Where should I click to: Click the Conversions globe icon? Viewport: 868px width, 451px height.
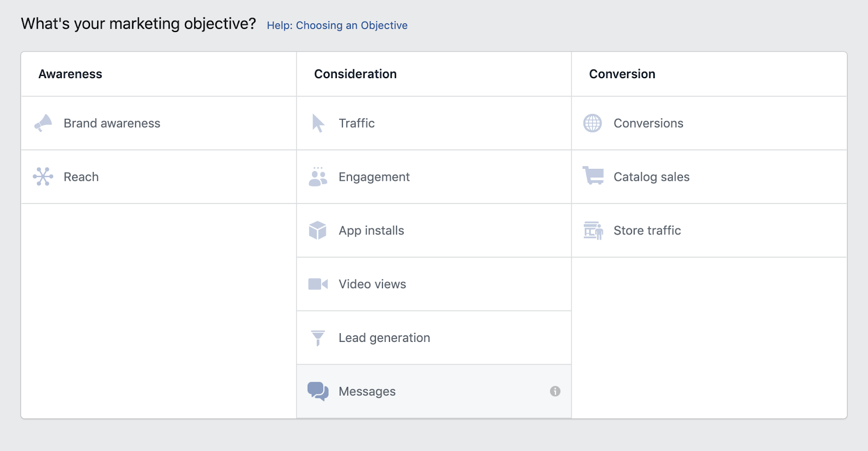click(592, 123)
